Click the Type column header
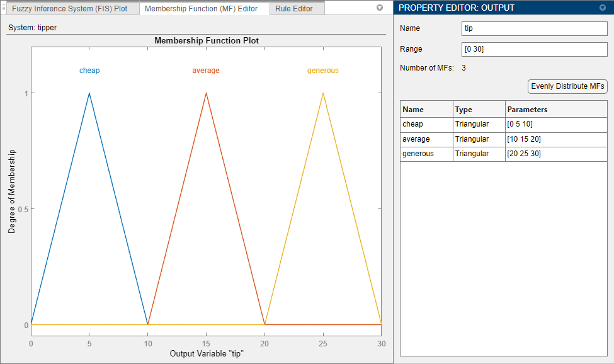 click(x=479, y=110)
